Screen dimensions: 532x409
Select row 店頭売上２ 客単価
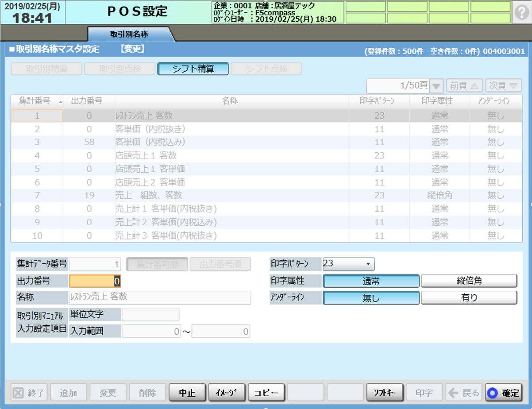coord(266,182)
